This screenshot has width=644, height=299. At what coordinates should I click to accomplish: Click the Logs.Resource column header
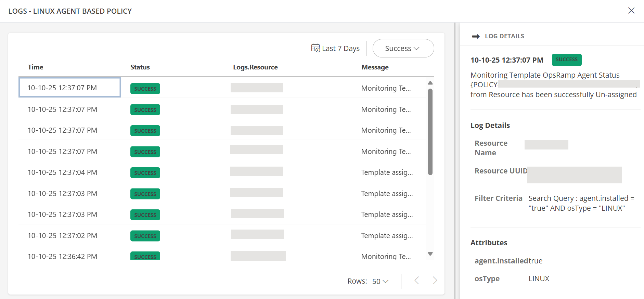pyautogui.click(x=255, y=67)
